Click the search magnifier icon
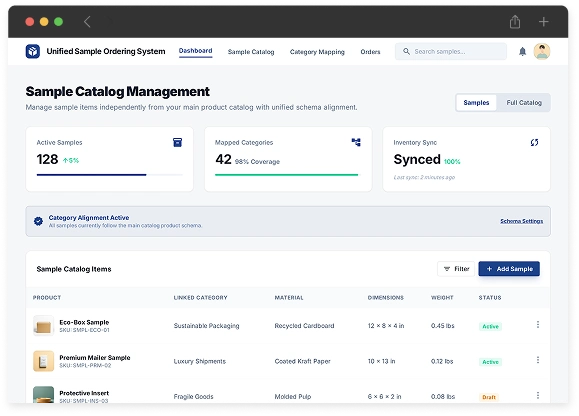Image resolution: width=579 pixels, height=416 pixels. (406, 51)
